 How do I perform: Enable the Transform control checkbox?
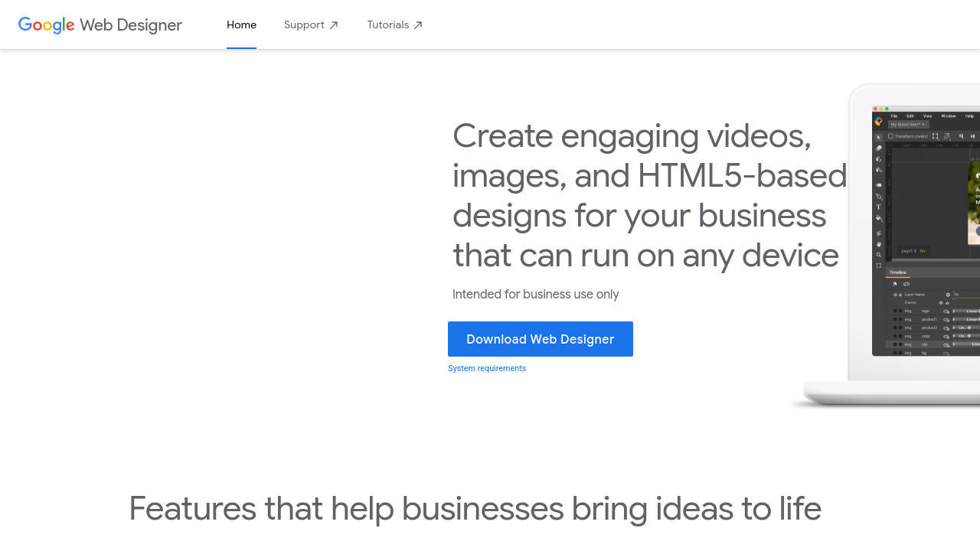pos(890,136)
